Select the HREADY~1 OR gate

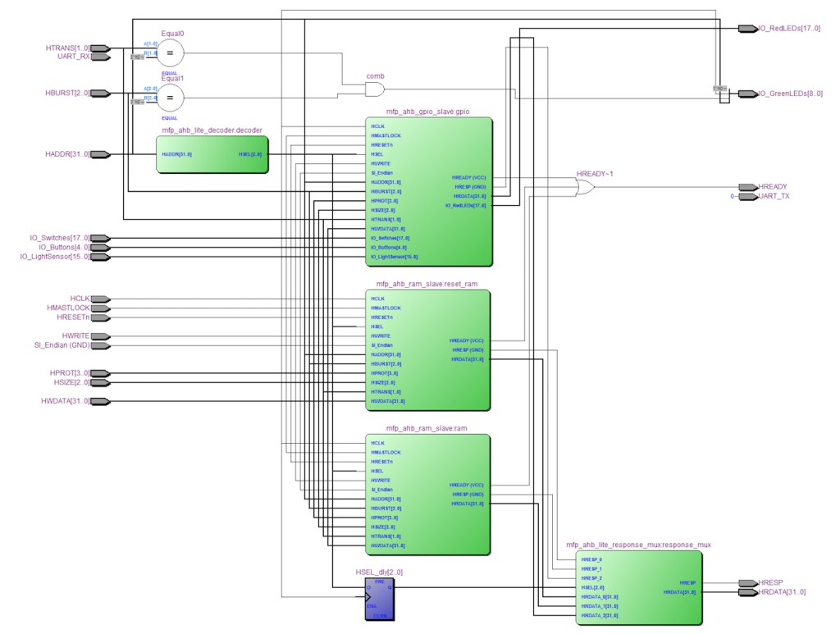coord(584,188)
